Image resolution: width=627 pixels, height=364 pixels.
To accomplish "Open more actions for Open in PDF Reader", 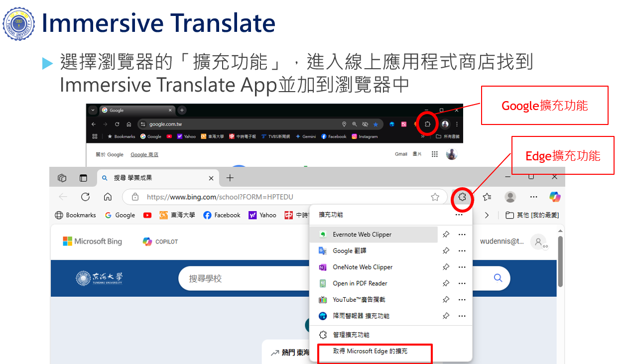I will (x=462, y=283).
